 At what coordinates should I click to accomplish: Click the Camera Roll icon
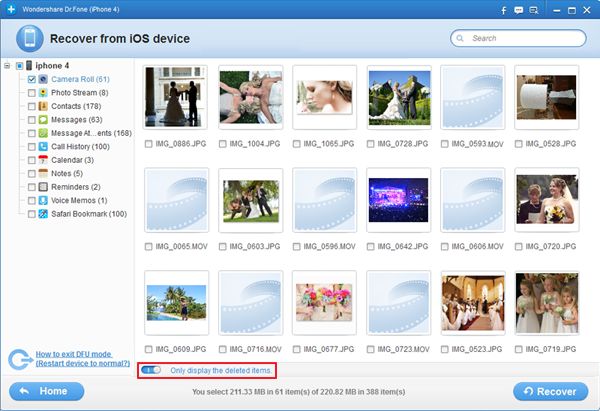(43, 79)
